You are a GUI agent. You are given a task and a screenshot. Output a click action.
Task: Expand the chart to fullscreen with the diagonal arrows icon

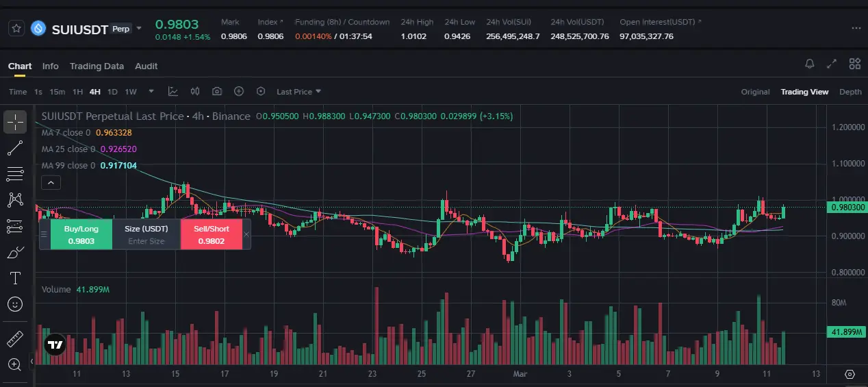click(832, 64)
